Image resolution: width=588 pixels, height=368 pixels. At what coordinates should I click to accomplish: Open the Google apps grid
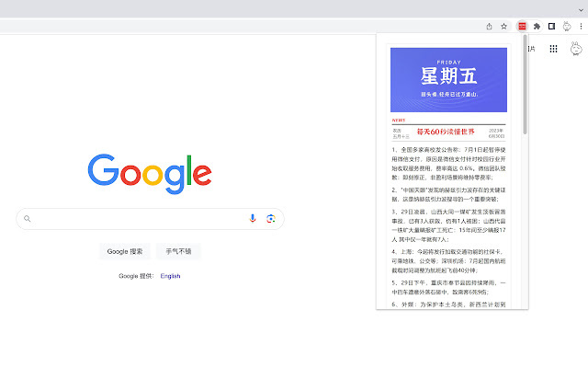[553, 49]
